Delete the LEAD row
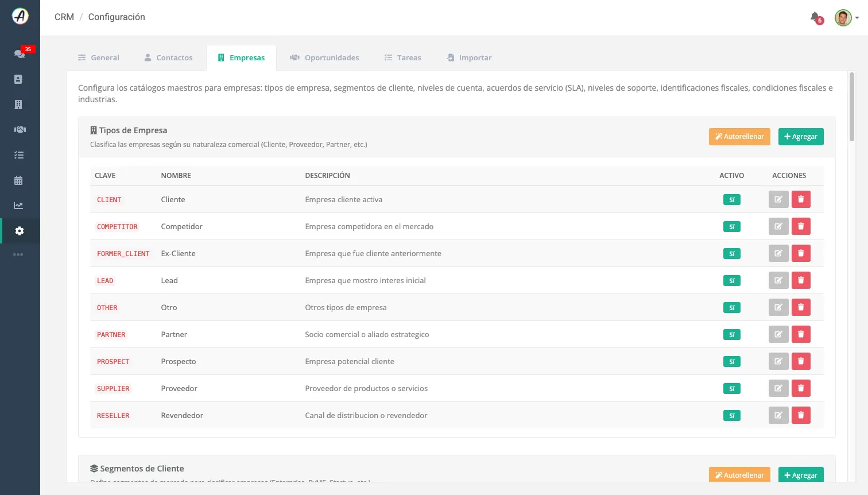868x495 pixels. [801, 280]
